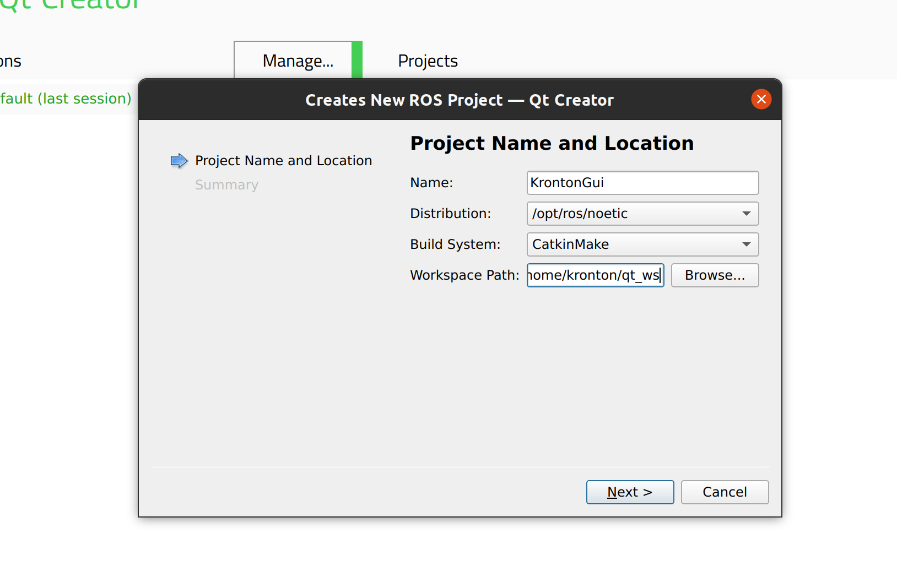Select the Project Name and Location step
The image size is (897, 588).
click(283, 161)
